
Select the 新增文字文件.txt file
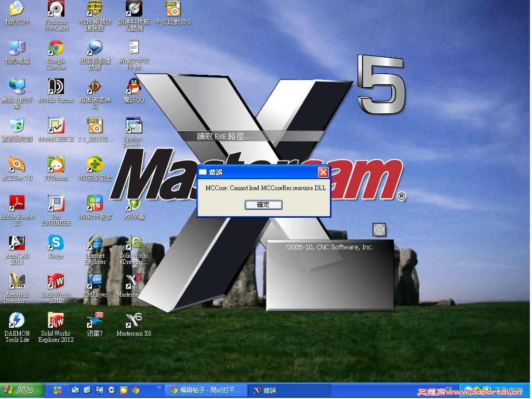[x=134, y=55]
